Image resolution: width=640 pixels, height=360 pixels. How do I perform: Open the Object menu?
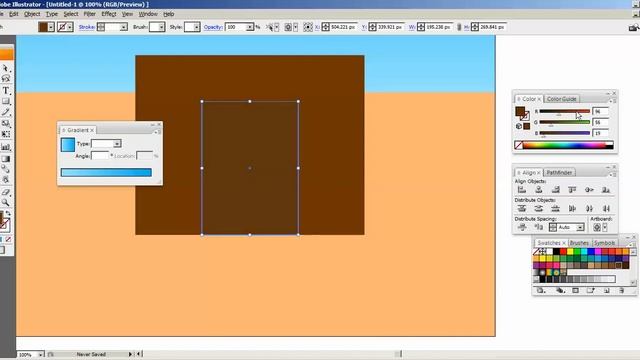pyautogui.click(x=32, y=14)
